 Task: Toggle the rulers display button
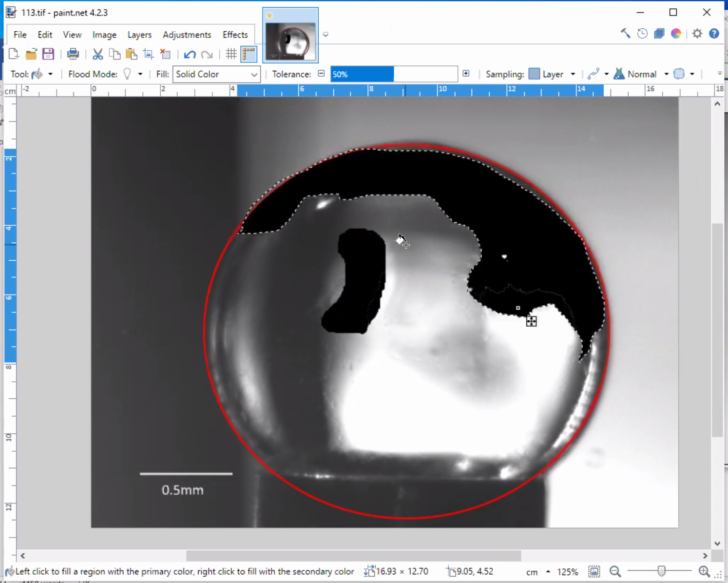tap(249, 54)
